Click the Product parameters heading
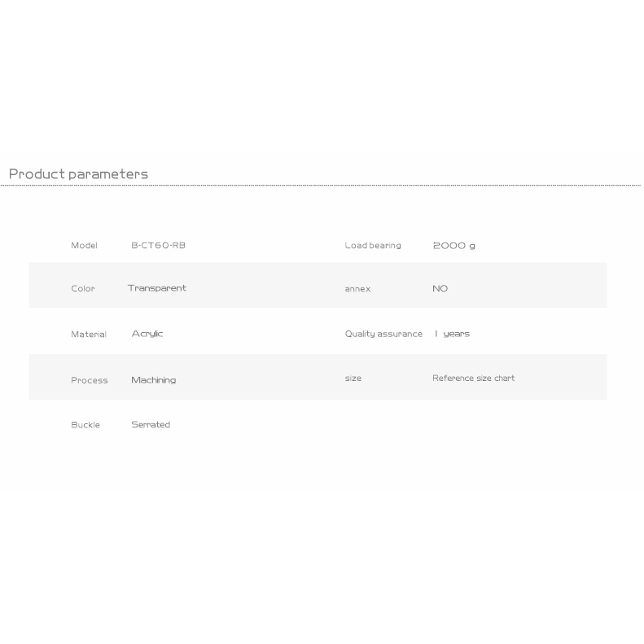The image size is (644, 644). click(78, 174)
